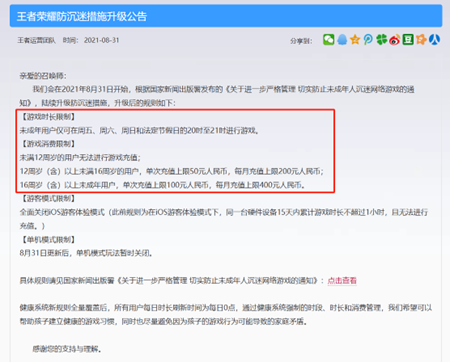
Task: Click the 分享到 label
Action: pyautogui.click(x=301, y=41)
